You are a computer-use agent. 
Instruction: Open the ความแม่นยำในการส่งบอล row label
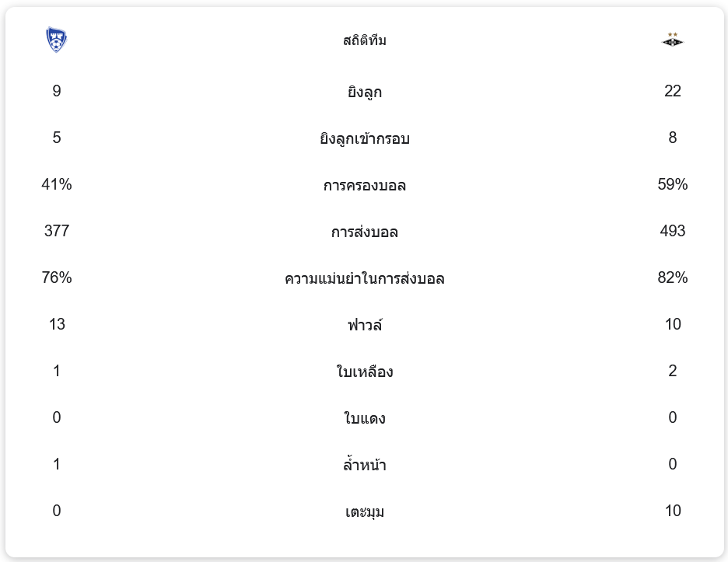point(364,279)
